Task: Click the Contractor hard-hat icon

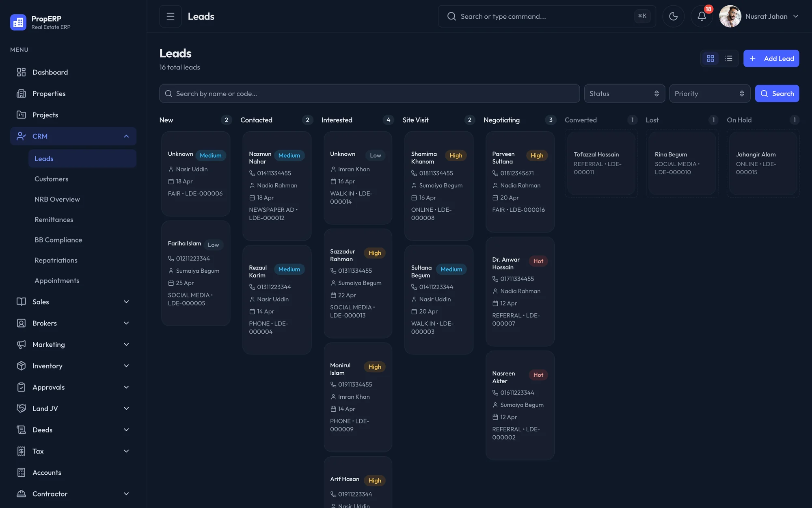Action: click(x=21, y=494)
